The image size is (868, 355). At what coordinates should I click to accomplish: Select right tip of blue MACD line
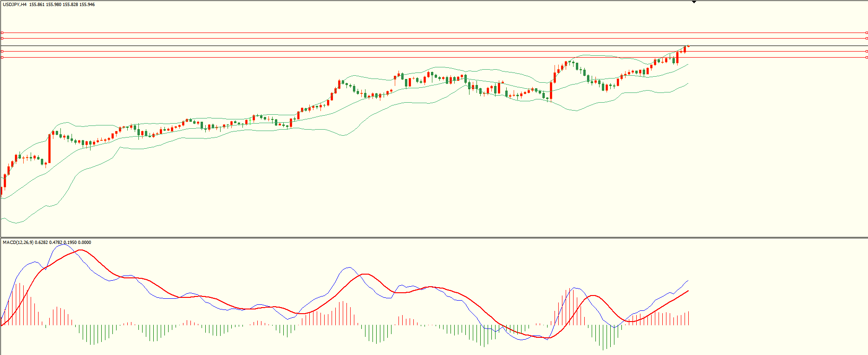[688, 281]
